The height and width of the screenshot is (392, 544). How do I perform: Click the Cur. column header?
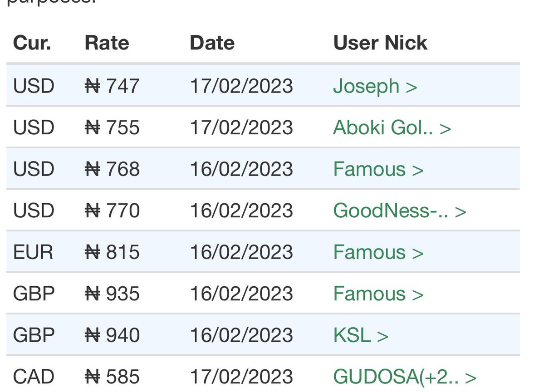point(32,43)
